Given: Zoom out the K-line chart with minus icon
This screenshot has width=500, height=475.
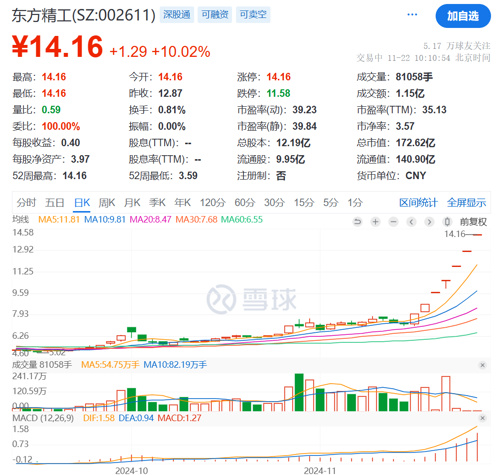Looking at the screenshot, I should click(394, 222).
